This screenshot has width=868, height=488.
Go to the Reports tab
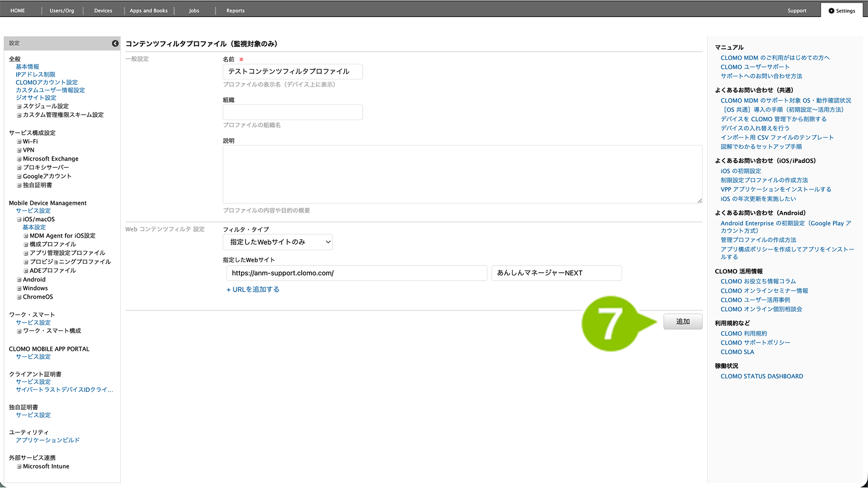(x=235, y=11)
